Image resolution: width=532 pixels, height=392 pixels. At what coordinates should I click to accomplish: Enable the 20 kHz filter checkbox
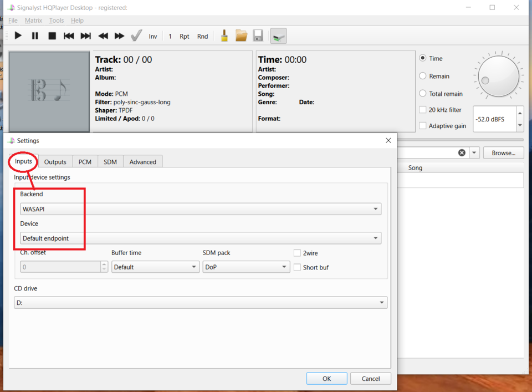tap(423, 110)
